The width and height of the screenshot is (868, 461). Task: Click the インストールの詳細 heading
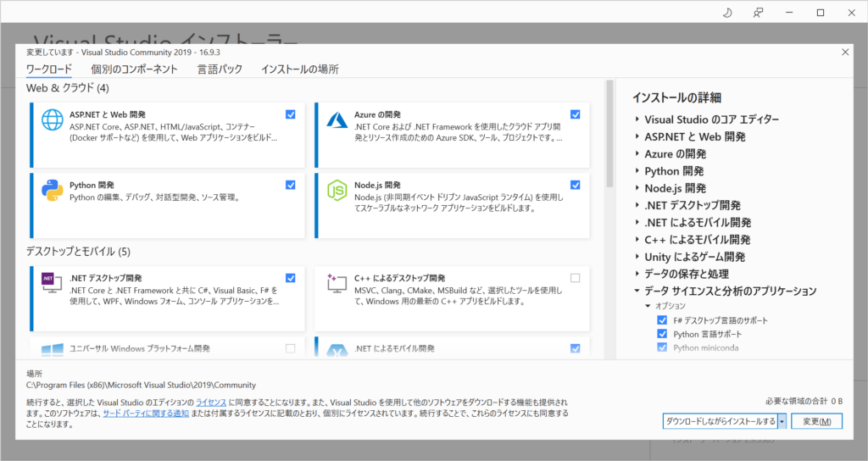(676, 98)
